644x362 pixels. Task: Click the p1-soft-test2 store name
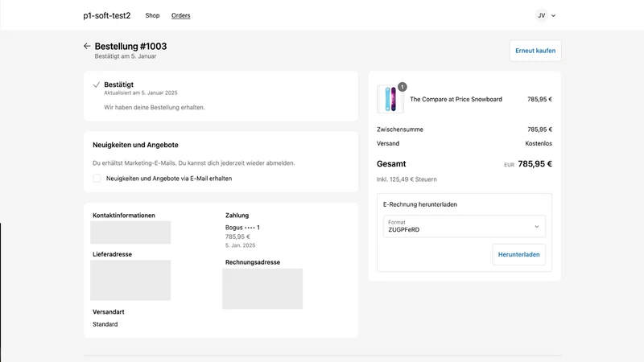point(107,15)
